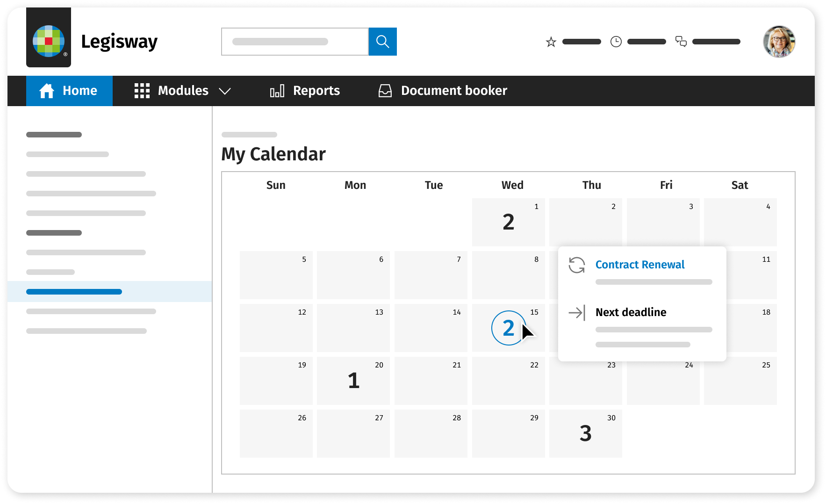The height and width of the screenshot is (504, 826).
Task: Click the magnifier search button
Action: click(382, 42)
